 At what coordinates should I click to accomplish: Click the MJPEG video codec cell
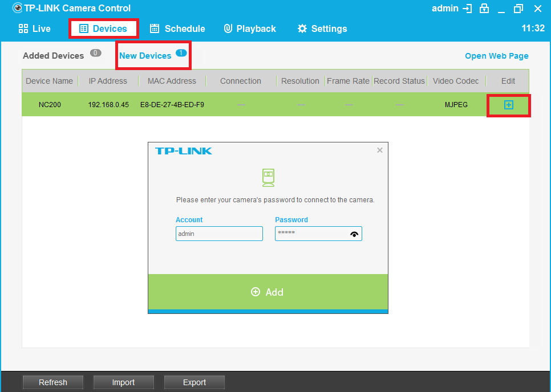(x=456, y=105)
